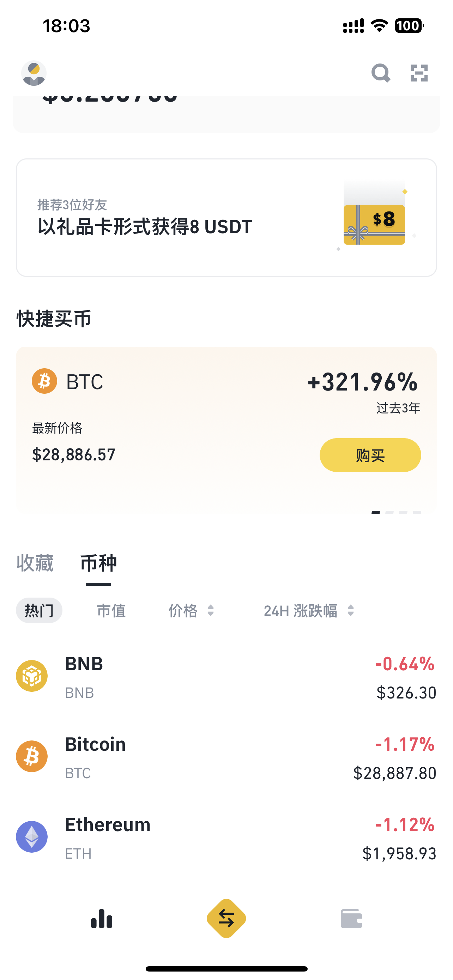This screenshot has width=453, height=980.
Task: Tap the second carousel page indicator
Action: 389,513
